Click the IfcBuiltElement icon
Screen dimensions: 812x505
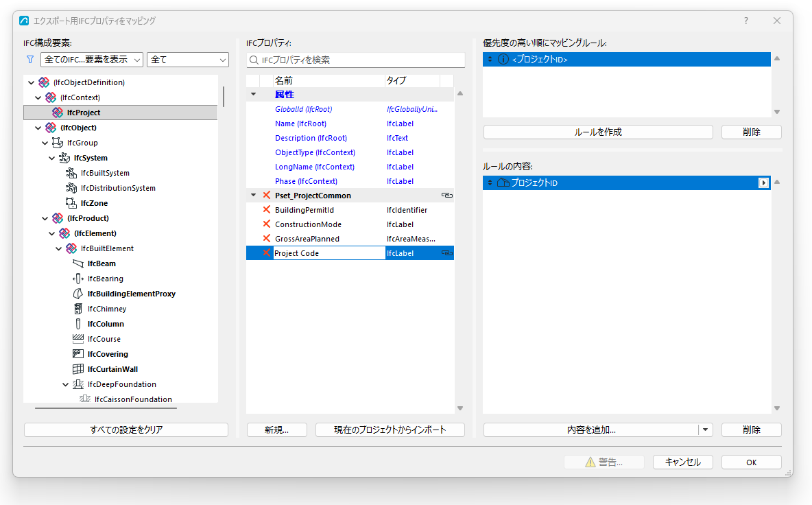(x=71, y=248)
